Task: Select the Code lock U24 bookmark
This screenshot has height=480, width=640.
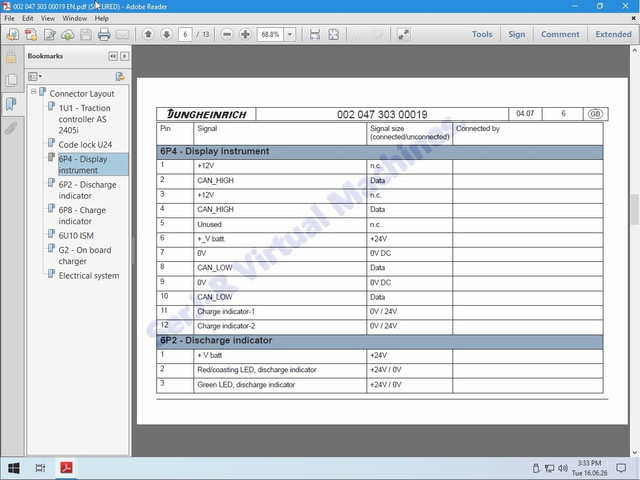Action: pyautogui.click(x=85, y=144)
